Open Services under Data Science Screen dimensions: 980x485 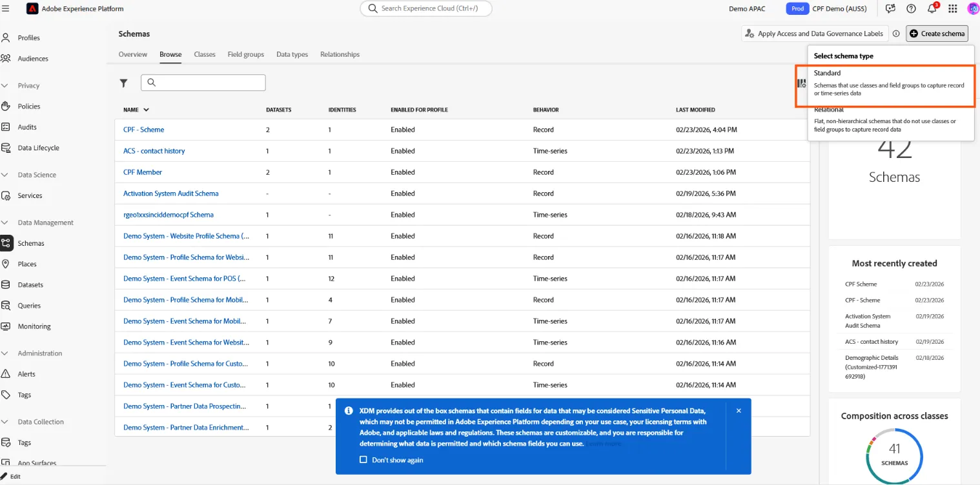click(30, 195)
